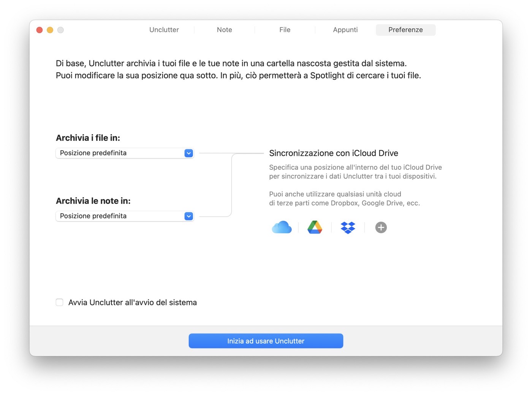Screen dimensions: 532x395
Task: Open the Archivia le note in dropdown
Action: [125, 216]
